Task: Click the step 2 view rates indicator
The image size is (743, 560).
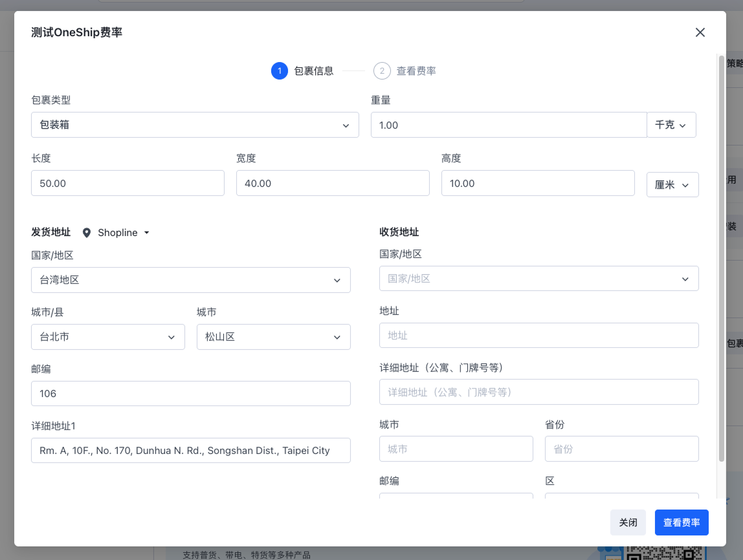Action: 382,71
